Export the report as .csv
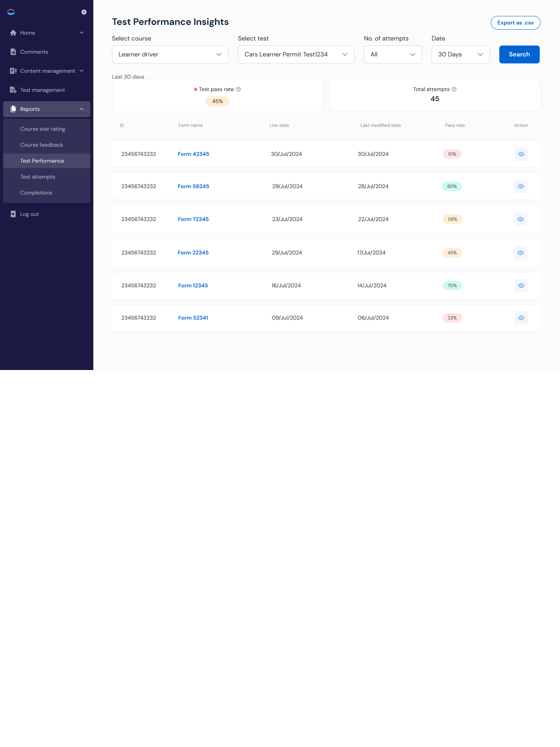Screen dimensions: 560x747 pos(515,23)
